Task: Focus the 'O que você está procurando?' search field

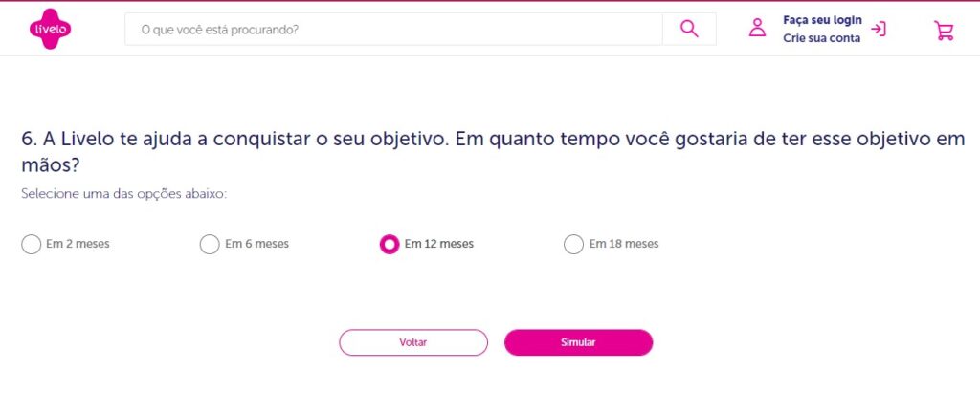Action: pos(392,29)
